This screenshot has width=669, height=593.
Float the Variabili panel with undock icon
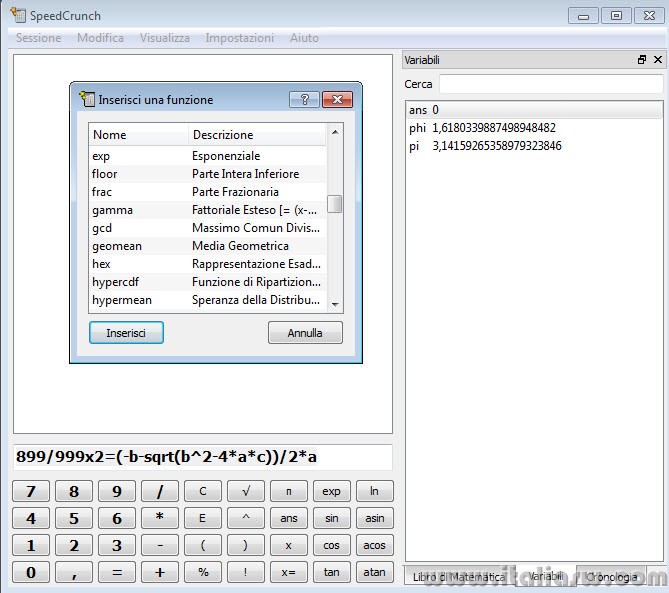[x=642, y=60]
